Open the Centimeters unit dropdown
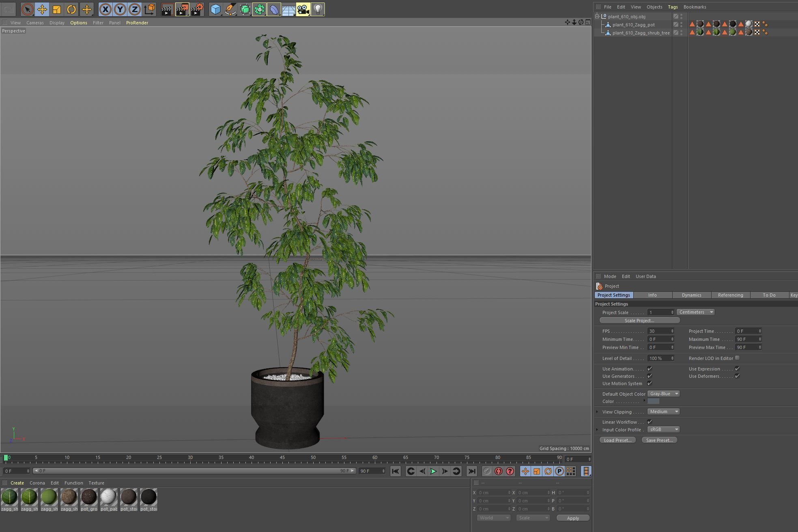Screen dimensions: 798x532 pyautogui.click(x=695, y=312)
